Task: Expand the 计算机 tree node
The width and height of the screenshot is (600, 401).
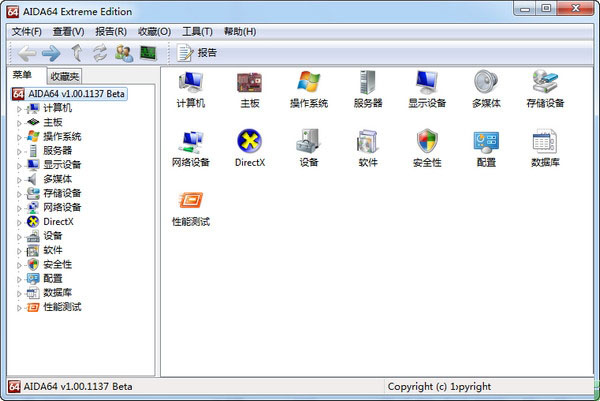Action: tap(19, 108)
